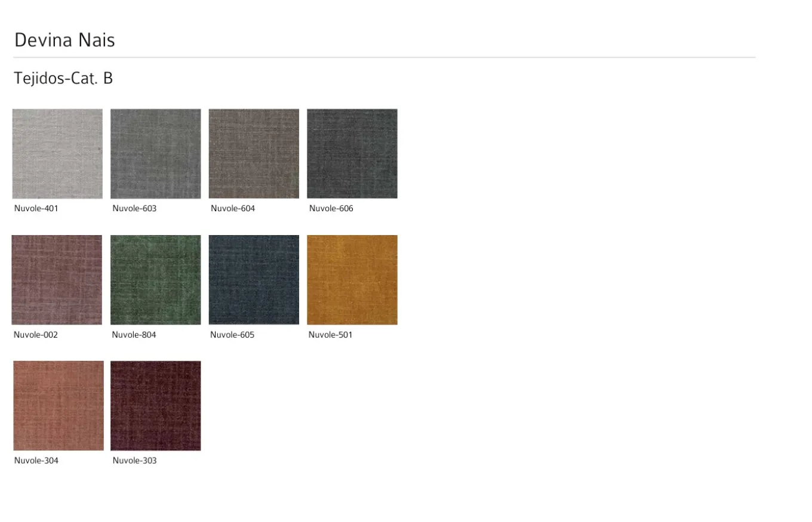Viewport: 812px width, 522px height.
Task: Click the mauve Nuvole-002 fabric swatch
Action: click(x=57, y=280)
